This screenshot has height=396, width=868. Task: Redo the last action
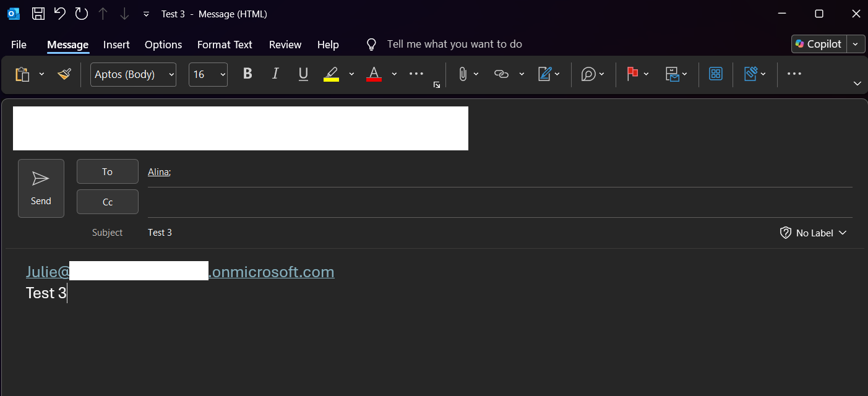click(x=82, y=14)
